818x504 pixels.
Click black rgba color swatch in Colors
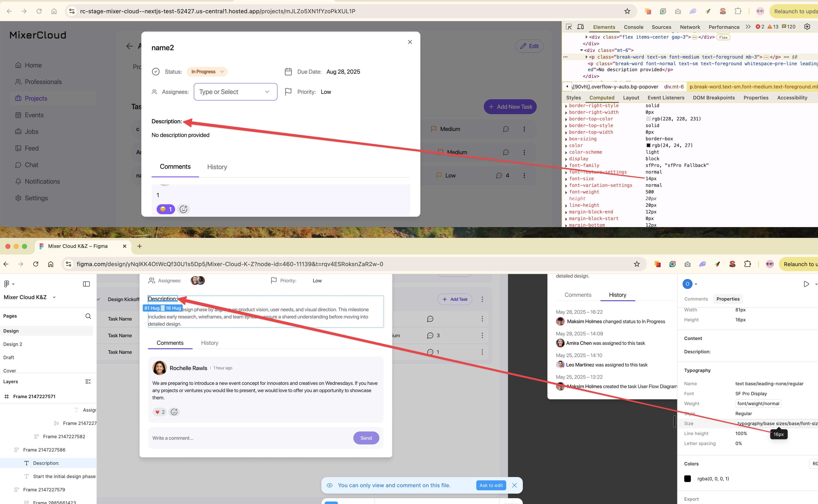688,479
